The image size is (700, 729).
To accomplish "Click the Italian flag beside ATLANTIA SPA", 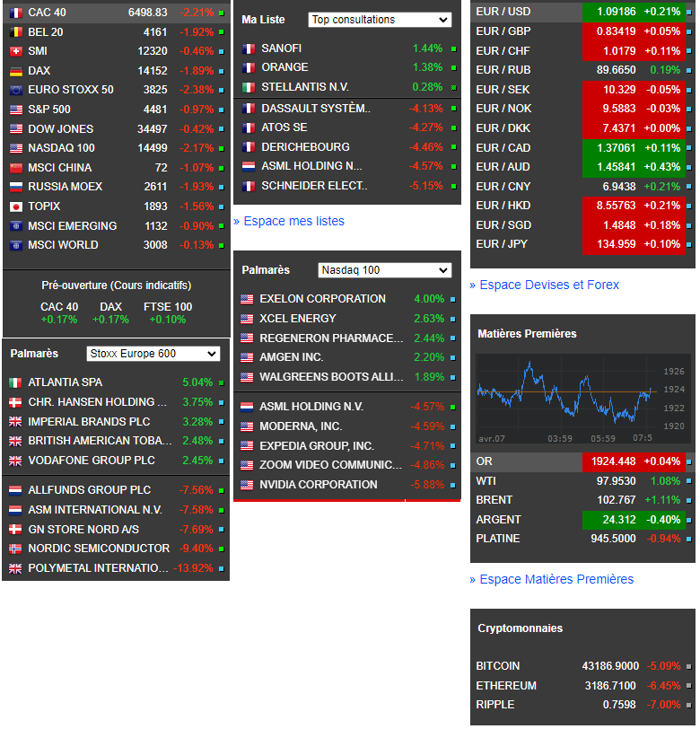I will coord(15,383).
